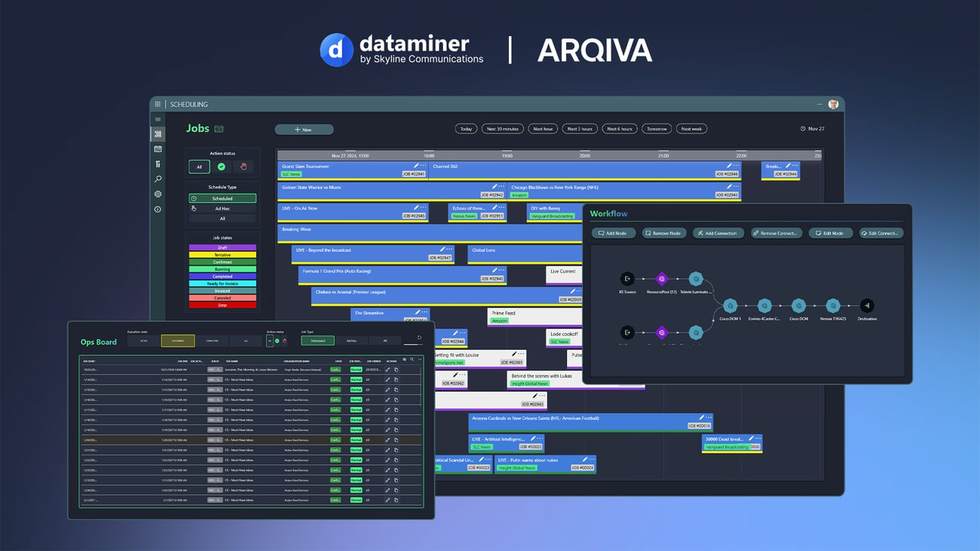980x551 pixels.
Task: Click Add Node in Workflow panel
Action: pyautogui.click(x=614, y=233)
